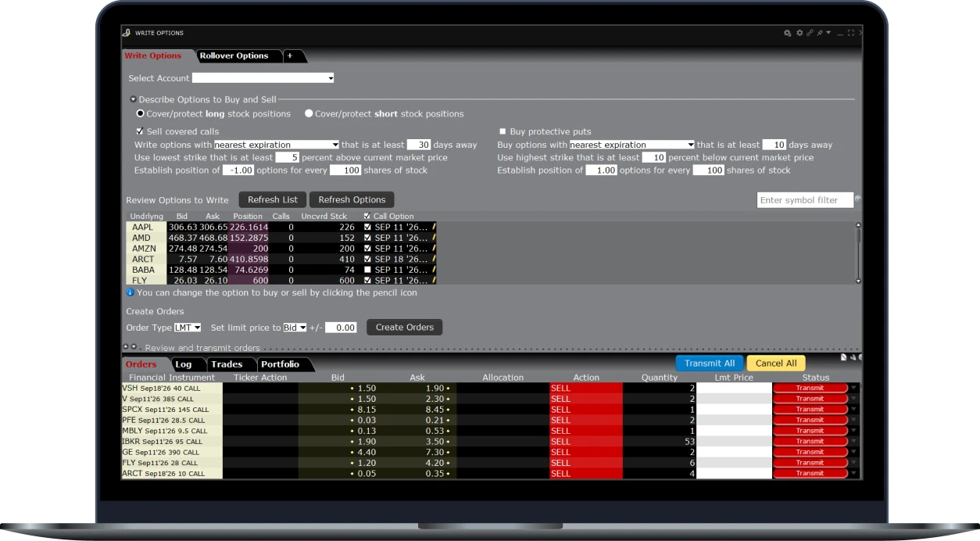Click Refresh List button
This screenshot has height=541, width=980.
273,199
